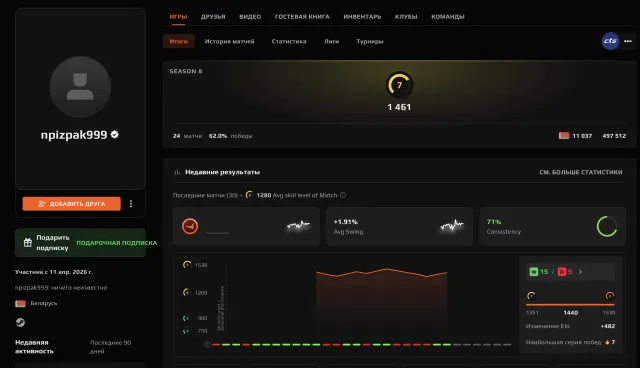Viewport: 640px width, 368px height.
Task: Click the 1200 level marker on chart axis
Action: [x=186, y=292]
